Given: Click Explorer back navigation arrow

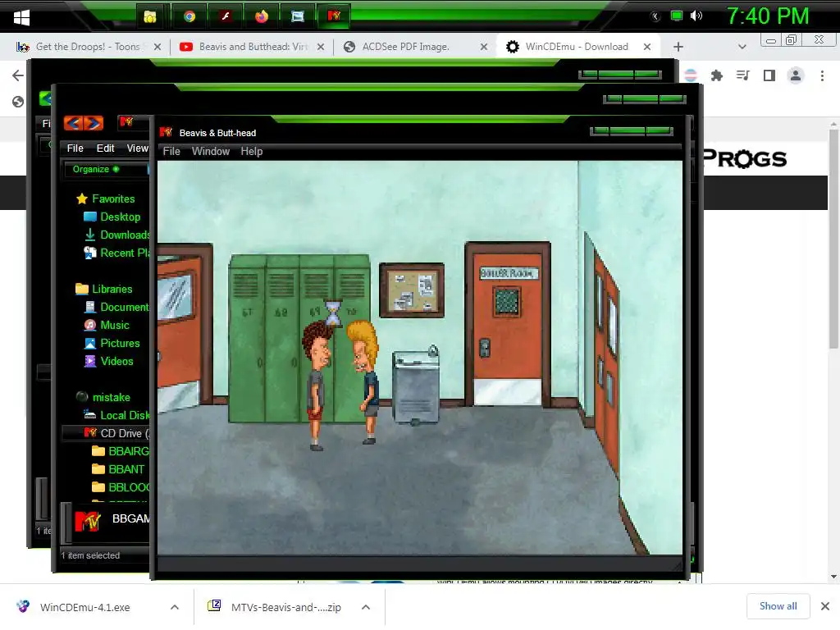Looking at the screenshot, I should click(73, 124).
